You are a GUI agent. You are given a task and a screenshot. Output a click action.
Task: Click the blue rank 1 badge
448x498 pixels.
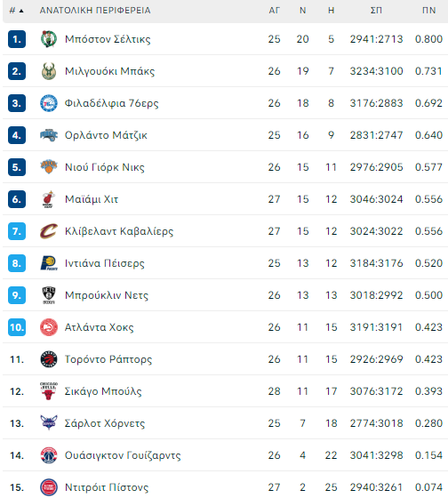[17, 39]
